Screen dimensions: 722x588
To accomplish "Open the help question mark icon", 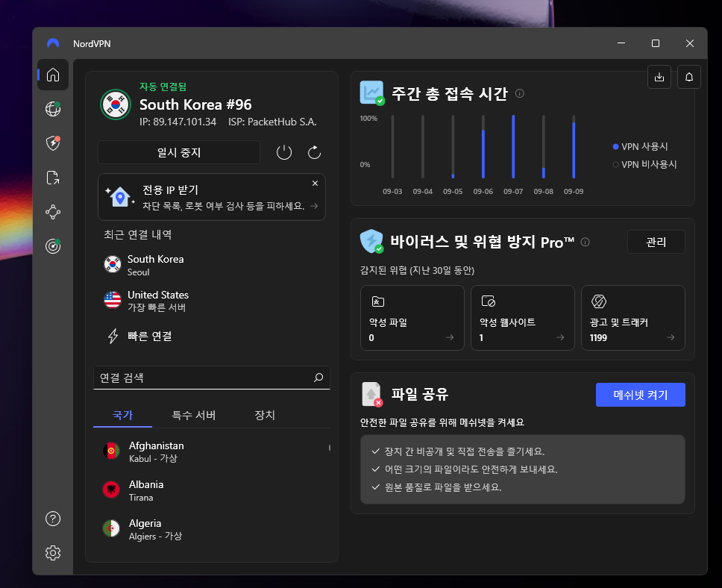I will tap(53, 519).
